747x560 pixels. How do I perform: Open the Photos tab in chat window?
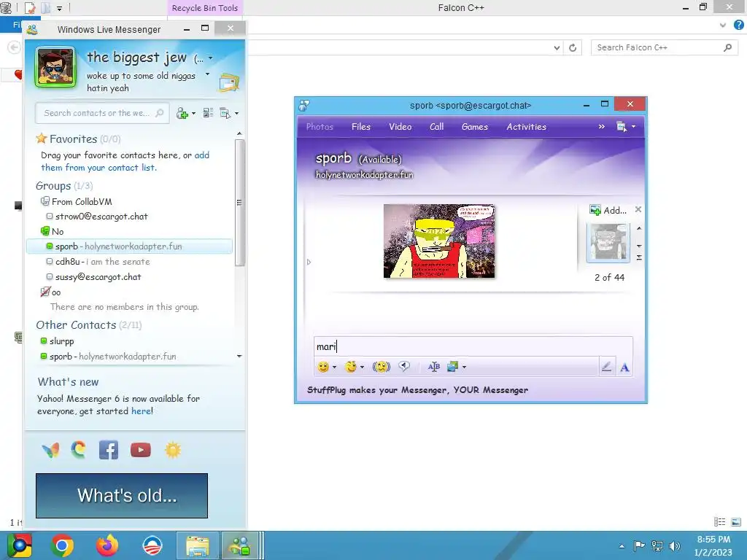pyautogui.click(x=320, y=127)
